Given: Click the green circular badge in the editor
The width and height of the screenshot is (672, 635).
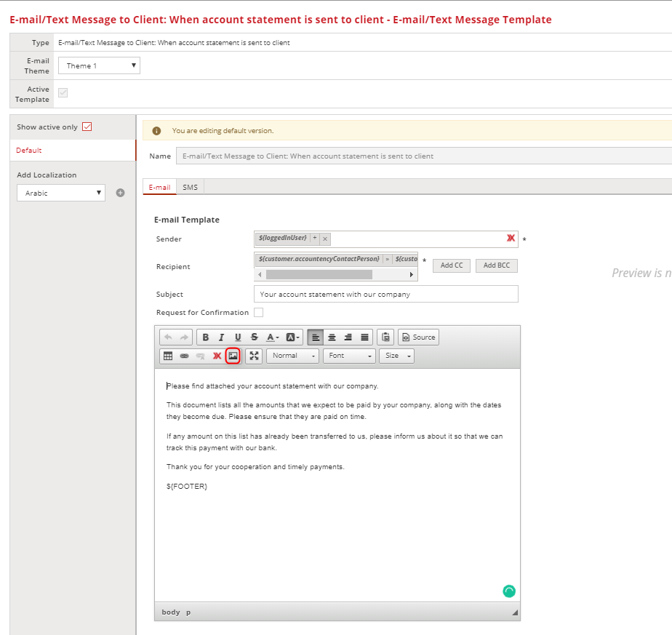Looking at the screenshot, I should [x=509, y=591].
